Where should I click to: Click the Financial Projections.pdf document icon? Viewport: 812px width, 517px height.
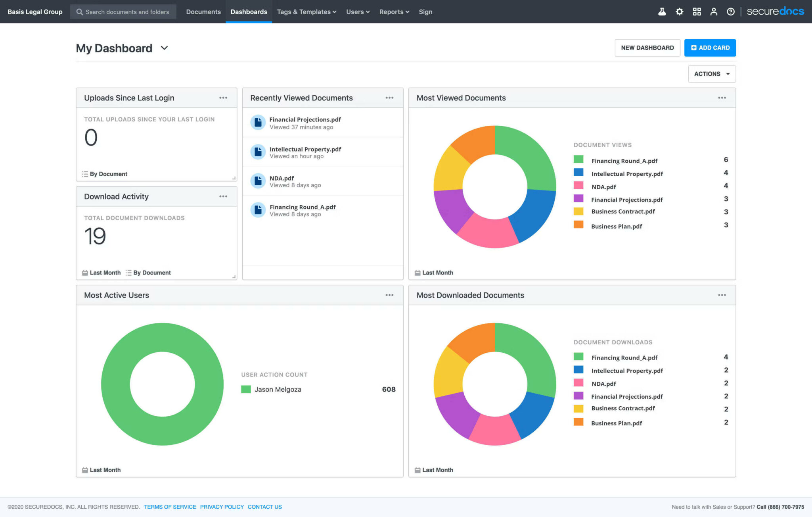coord(258,122)
